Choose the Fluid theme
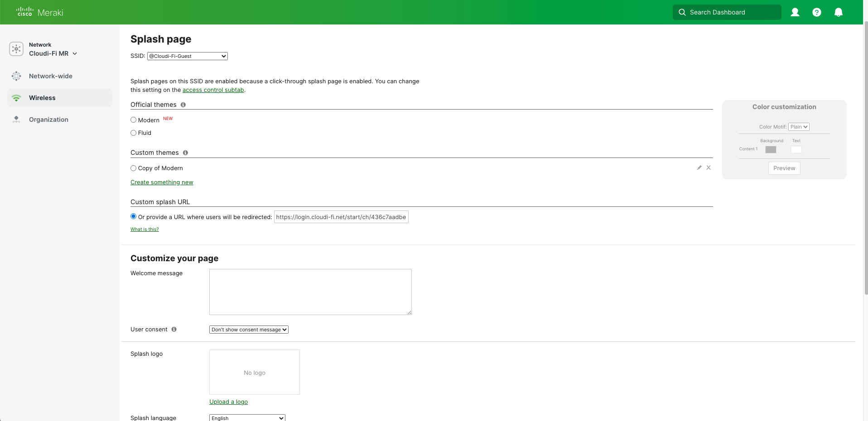The width and height of the screenshot is (868, 421). coord(133,133)
